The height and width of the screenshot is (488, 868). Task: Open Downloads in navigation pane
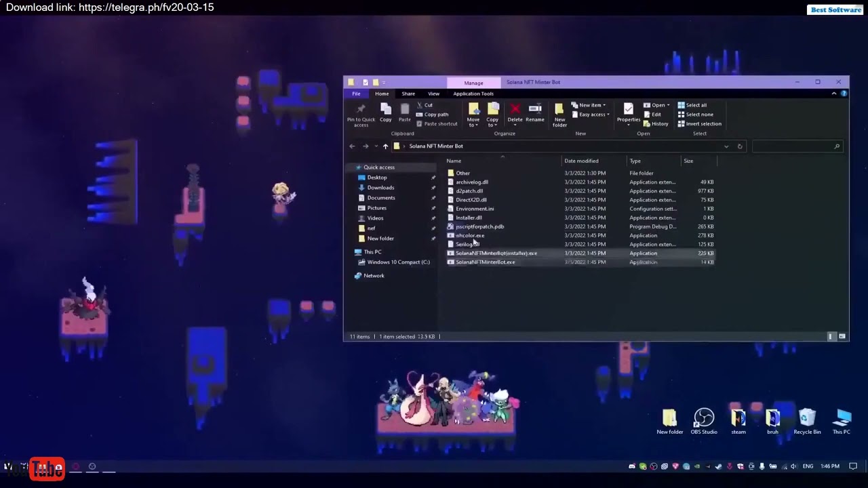pyautogui.click(x=380, y=188)
